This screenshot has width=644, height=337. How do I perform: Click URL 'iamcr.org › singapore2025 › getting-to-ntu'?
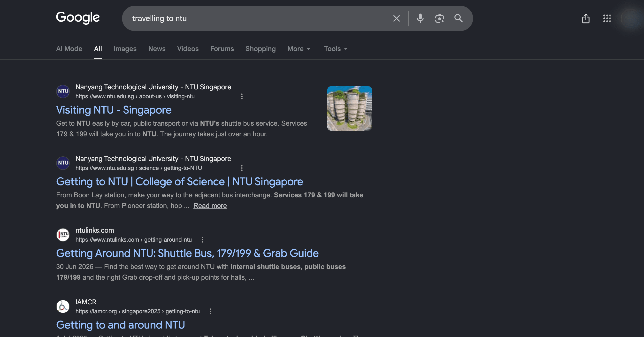(138, 312)
